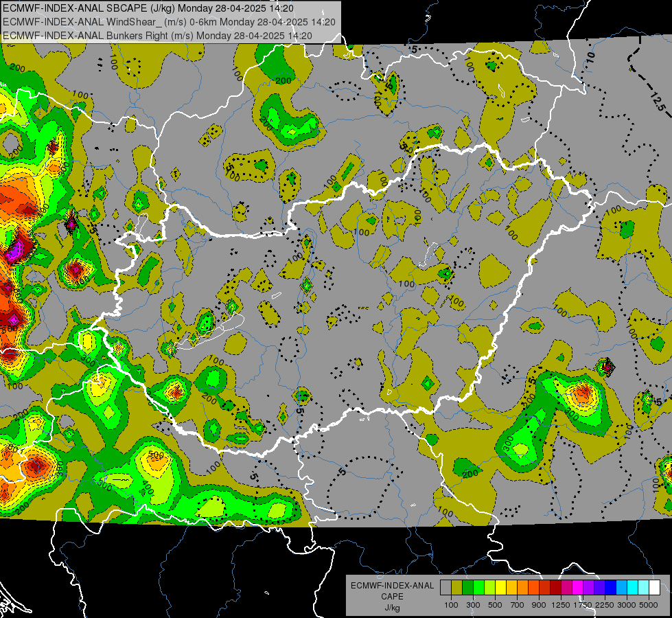This screenshot has width=672, height=618.
Task: Select the pure blue legend swatch
Action: (x=611, y=588)
